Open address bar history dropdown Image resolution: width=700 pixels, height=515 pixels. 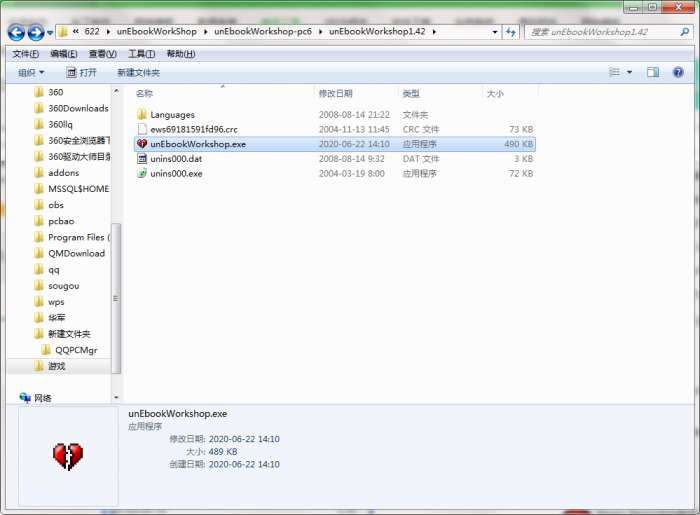click(495, 32)
